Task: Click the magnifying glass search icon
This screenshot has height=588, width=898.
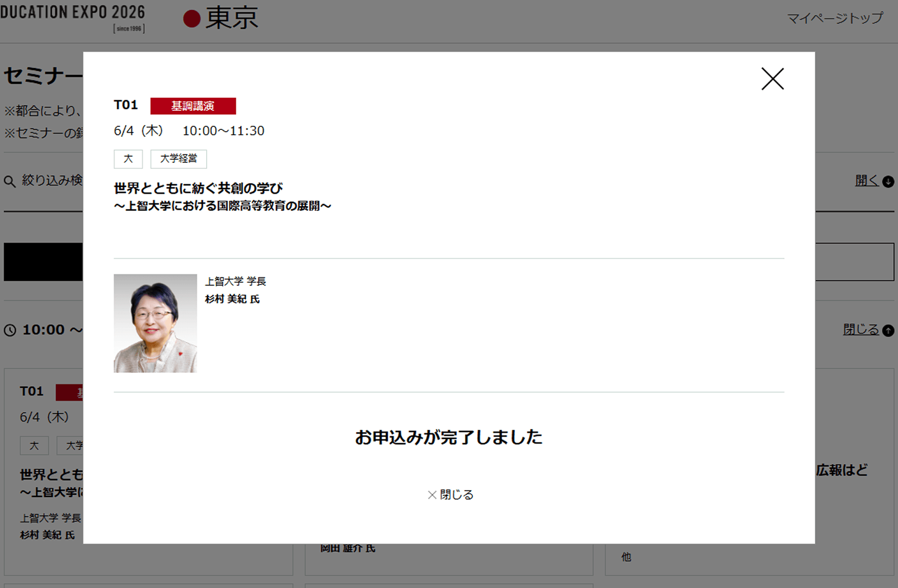Action: 10,181
